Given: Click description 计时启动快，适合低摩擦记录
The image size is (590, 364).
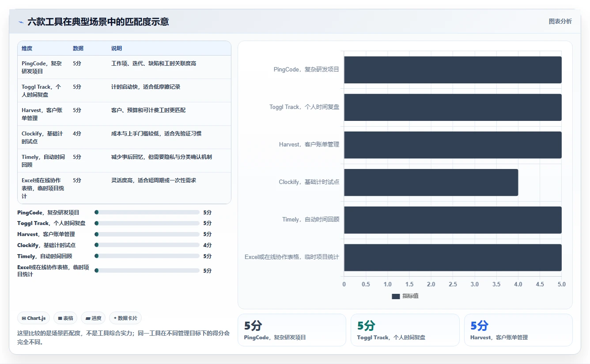Looking at the screenshot, I should (x=146, y=87).
